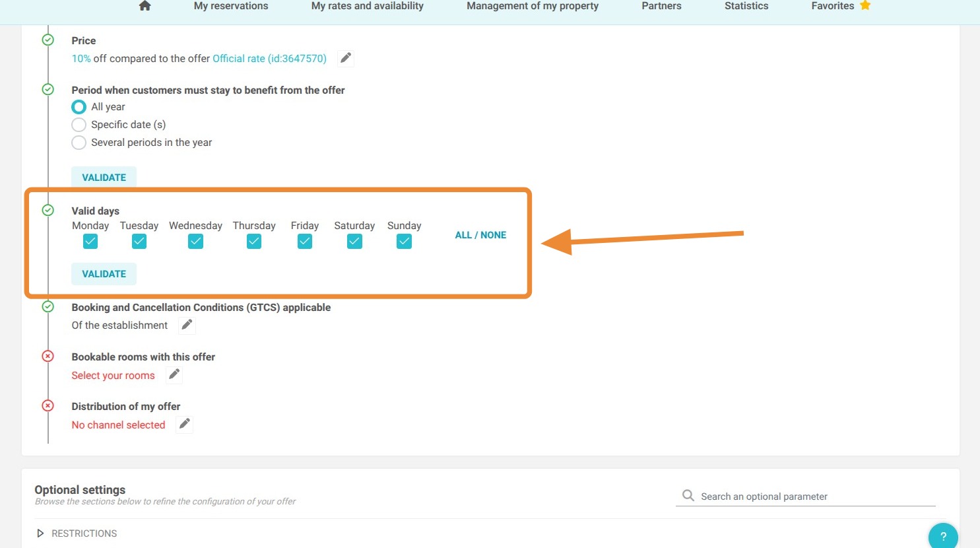The image size is (980, 548).
Task: Uncheck the Wednesday checkbox
Action: click(x=195, y=242)
